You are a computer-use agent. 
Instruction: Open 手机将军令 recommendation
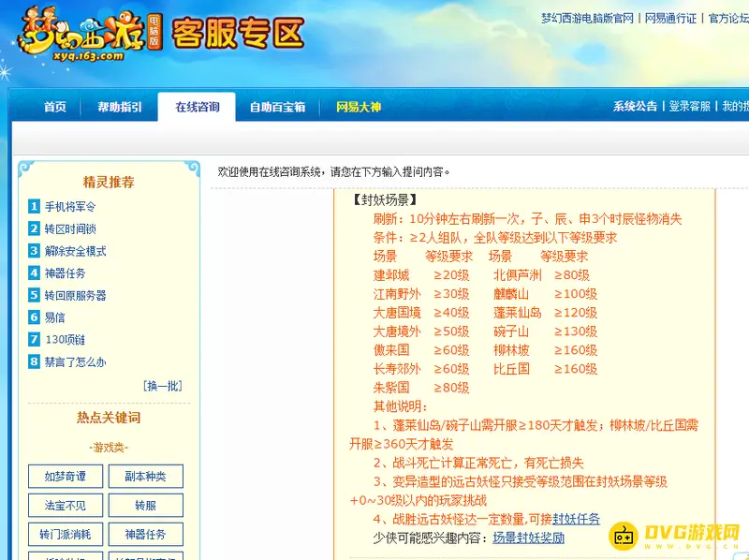click(x=70, y=206)
